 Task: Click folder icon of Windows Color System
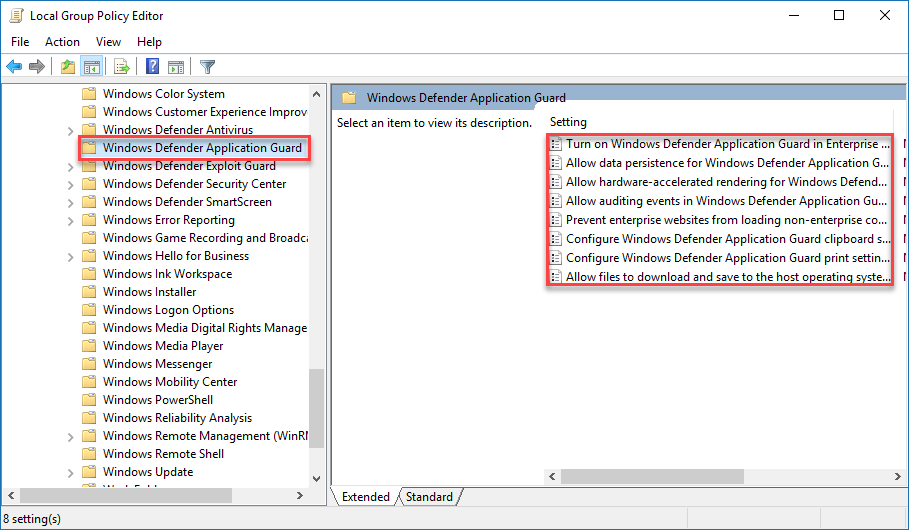89,94
